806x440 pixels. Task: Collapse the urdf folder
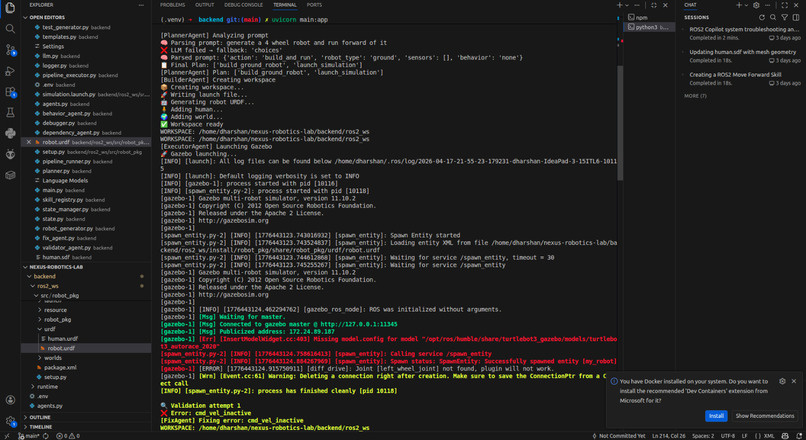(x=86, y=329)
